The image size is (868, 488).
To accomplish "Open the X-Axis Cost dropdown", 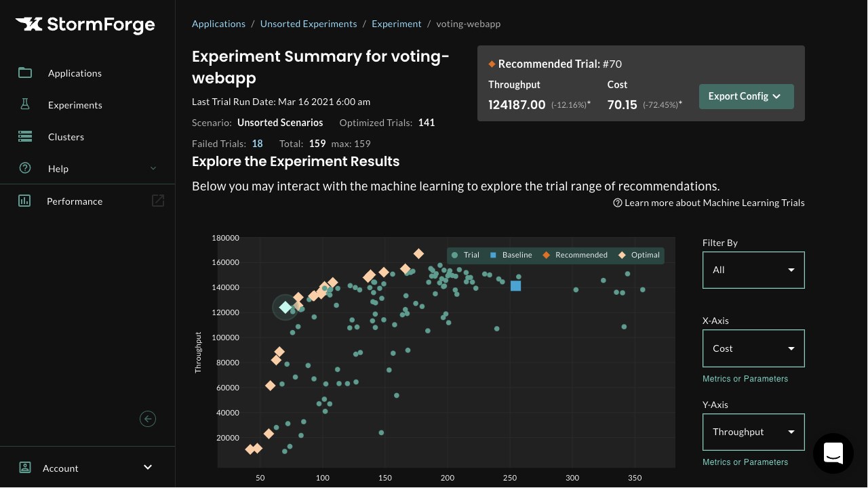I will click(x=753, y=348).
